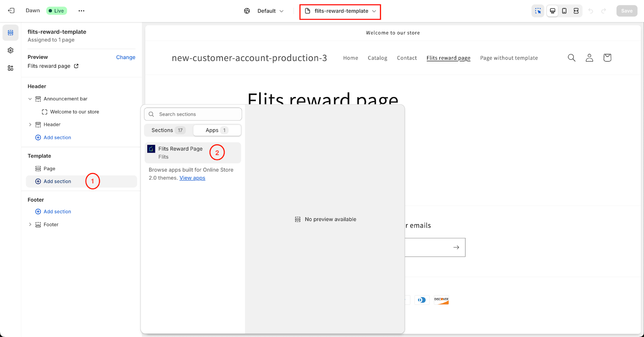Toggle the inspector selection tool
644x337 pixels.
click(x=538, y=11)
